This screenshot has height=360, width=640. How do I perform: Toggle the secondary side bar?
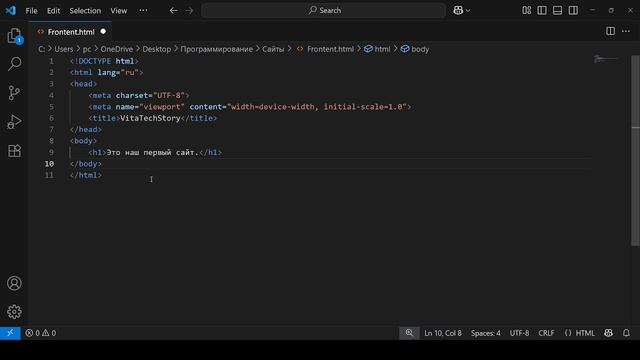tap(573, 11)
